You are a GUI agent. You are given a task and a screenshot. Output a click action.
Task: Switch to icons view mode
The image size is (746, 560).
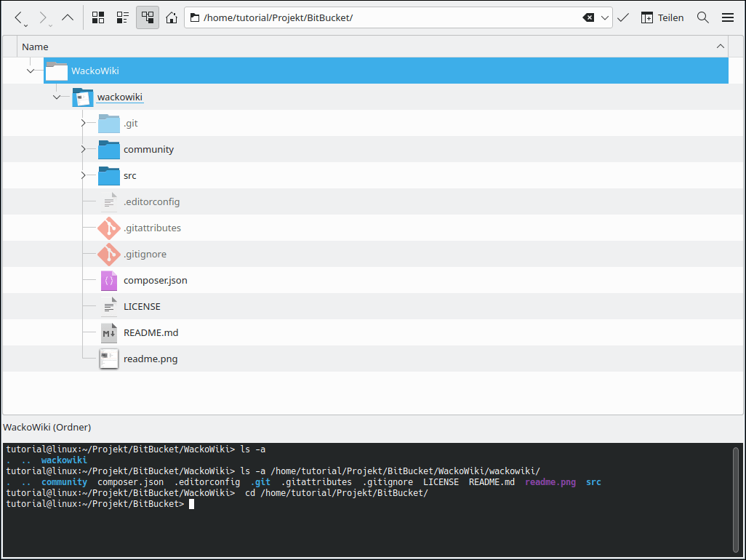[x=98, y=17]
